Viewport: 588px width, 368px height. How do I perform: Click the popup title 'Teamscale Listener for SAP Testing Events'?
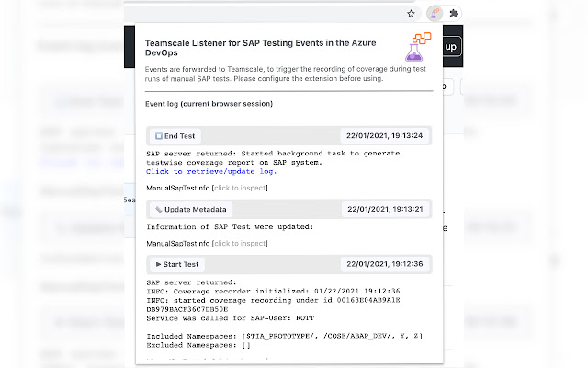pyautogui.click(x=261, y=48)
